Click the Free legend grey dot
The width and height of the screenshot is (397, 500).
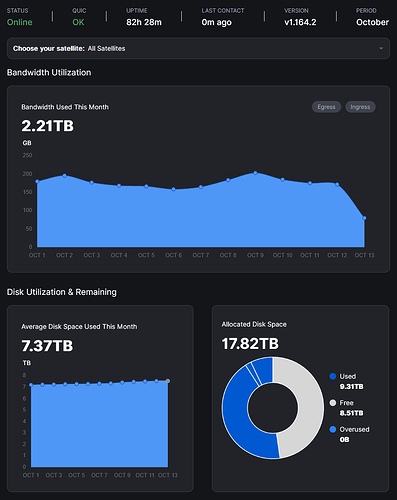[x=333, y=403]
